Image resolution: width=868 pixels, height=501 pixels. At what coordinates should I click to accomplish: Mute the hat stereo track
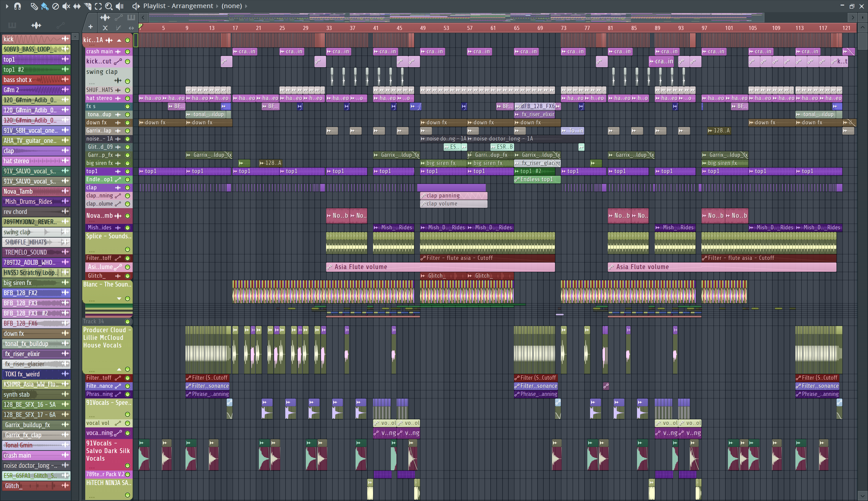click(x=128, y=98)
